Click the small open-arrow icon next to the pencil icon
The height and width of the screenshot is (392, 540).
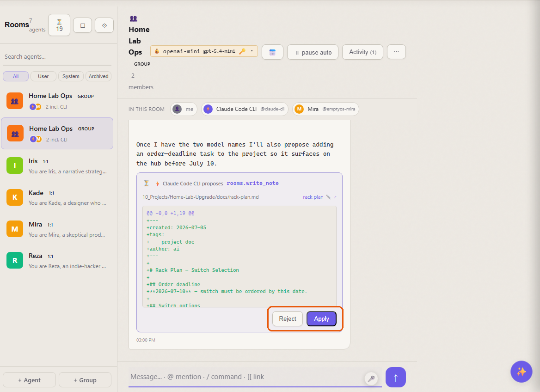pyautogui.click(x=335, y=197)
